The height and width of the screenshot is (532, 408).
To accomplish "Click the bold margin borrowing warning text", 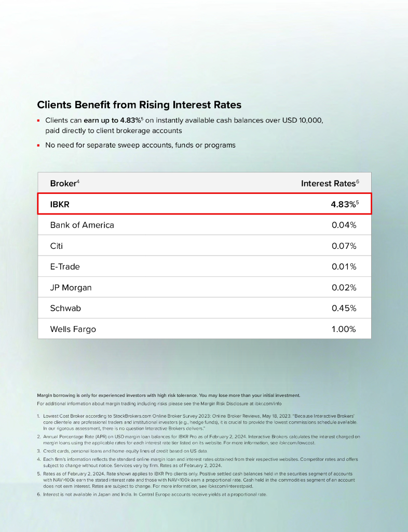I will coord(169,395).
